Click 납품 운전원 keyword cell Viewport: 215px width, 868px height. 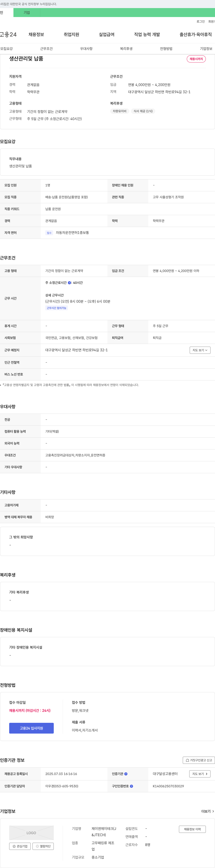click(x=53, y=209)
